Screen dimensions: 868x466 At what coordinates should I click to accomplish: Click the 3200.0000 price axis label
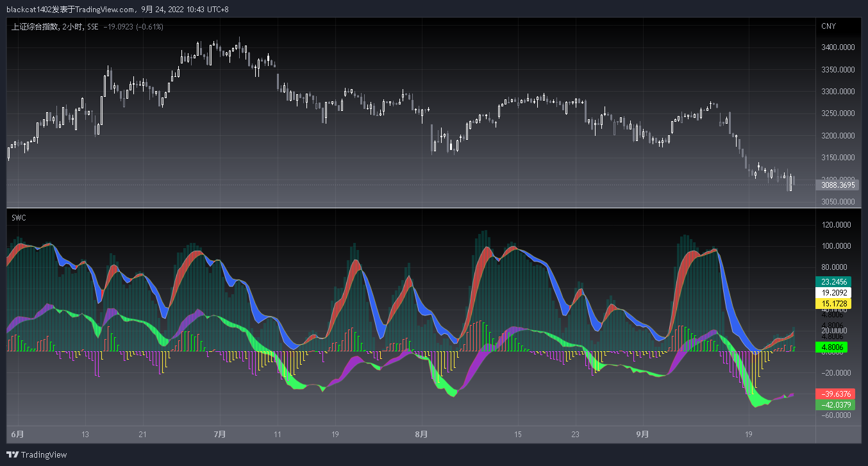click(838, 136)
